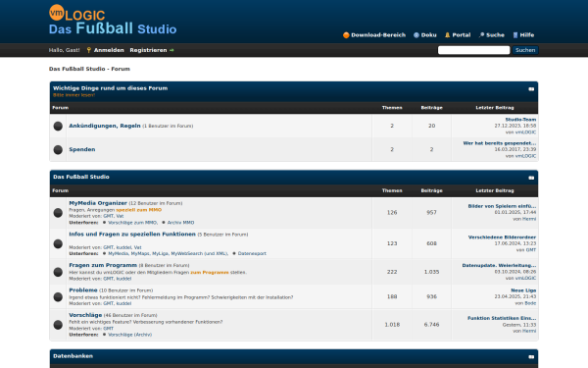Go to the Portal page
The image size is (588, 368).
pyautogui.click(x=462, y=35)
